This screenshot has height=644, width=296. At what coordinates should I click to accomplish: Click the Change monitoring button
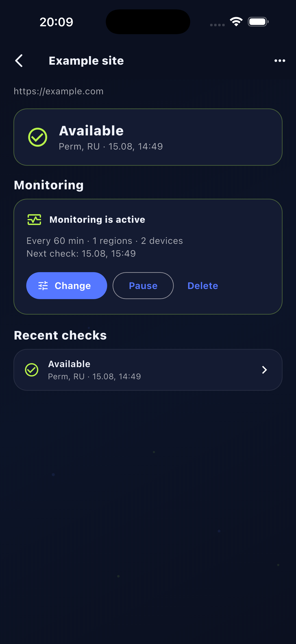coord(67,286)
